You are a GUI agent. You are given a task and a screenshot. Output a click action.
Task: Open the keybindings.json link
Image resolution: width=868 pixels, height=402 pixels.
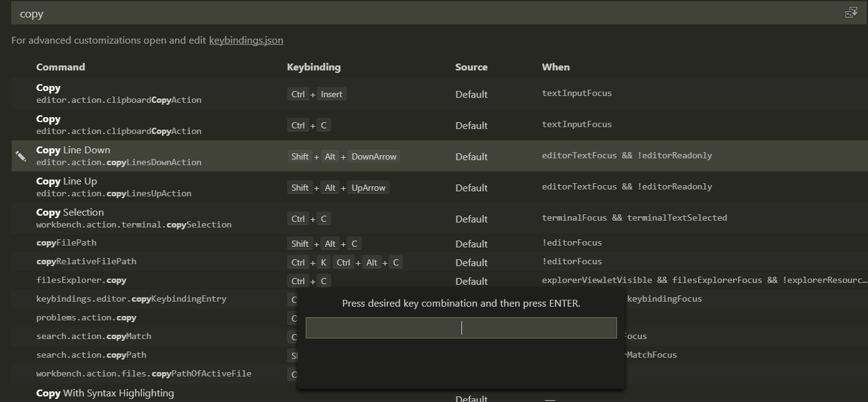(246, 40)
